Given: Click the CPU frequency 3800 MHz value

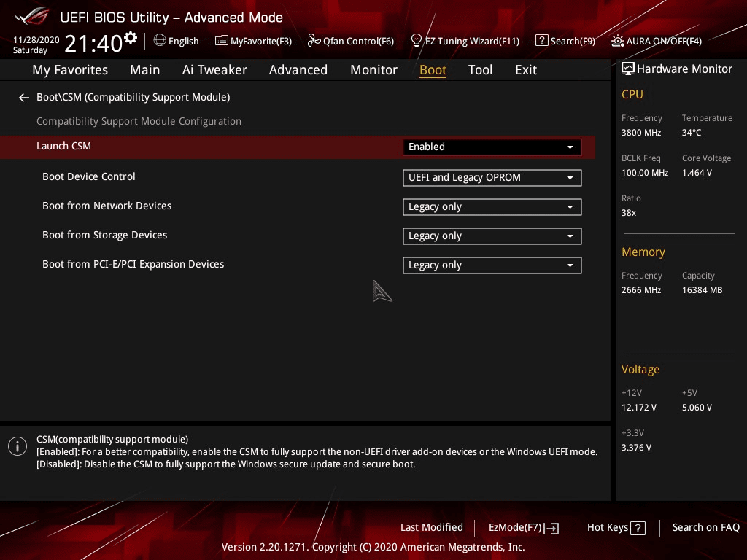Looking at the screenshot, I should coord(640,133).
